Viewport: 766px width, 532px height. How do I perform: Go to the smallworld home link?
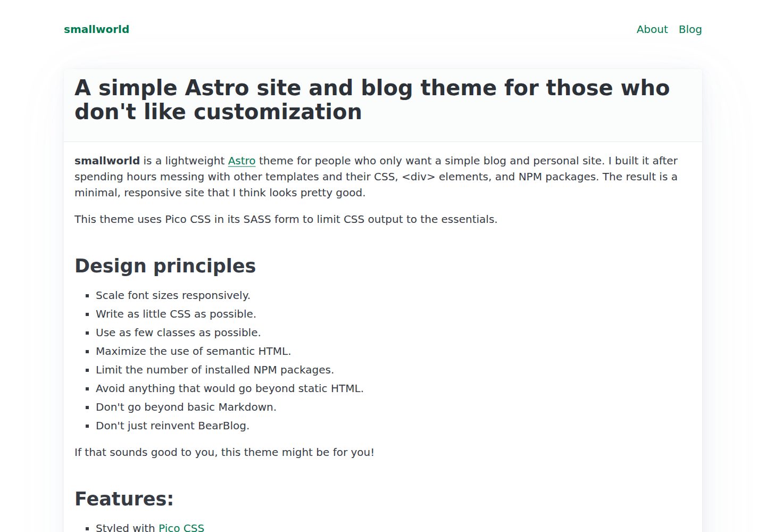pyautogui.click(x=96, y=29)
